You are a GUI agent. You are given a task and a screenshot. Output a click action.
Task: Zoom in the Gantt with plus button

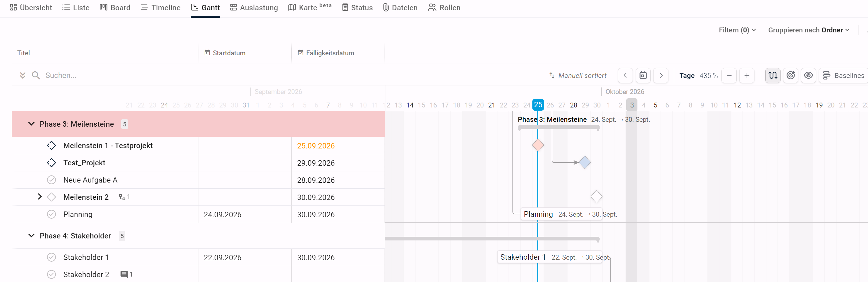click(x=747, y=75)
